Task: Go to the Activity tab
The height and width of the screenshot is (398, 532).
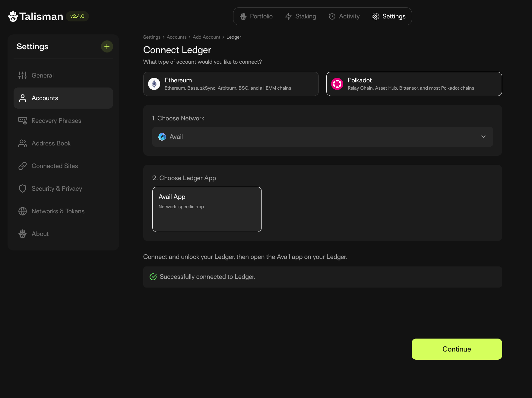Action: (344, 16)
